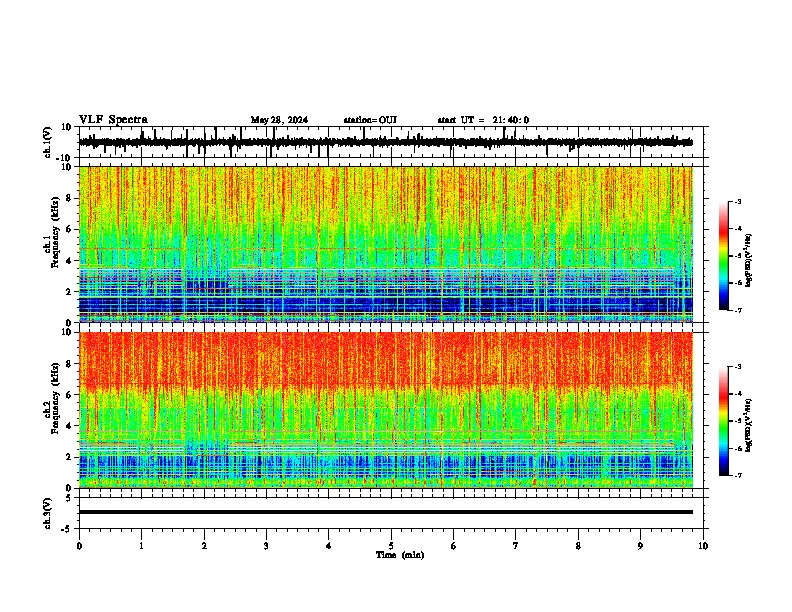792x612 pixels.
Task: Click the "ch.1(V)" axis label
Action: [x=48, y=142]
